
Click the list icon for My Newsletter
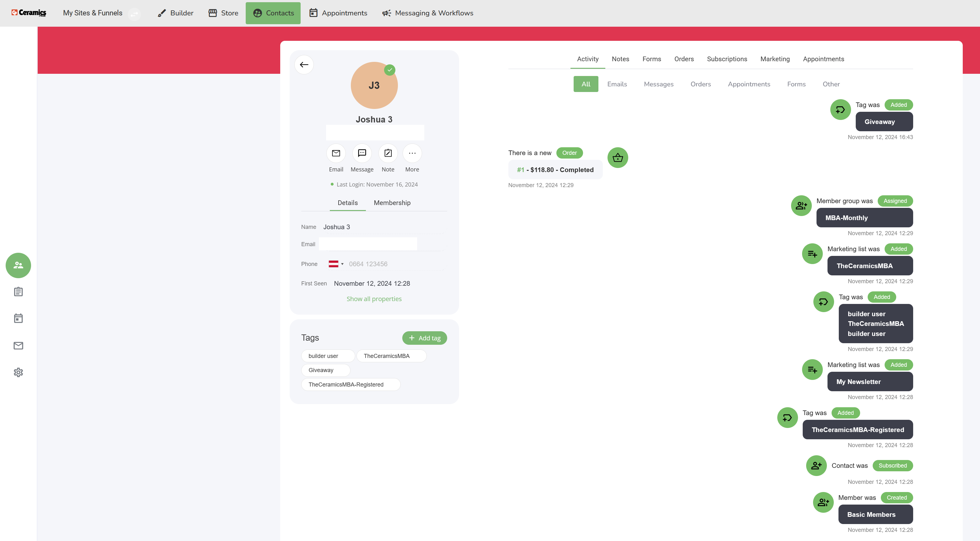(812, 370)
